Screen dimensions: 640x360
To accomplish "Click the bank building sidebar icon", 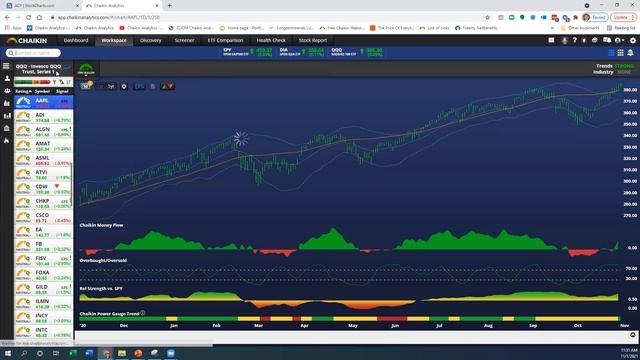I will click(x=7, y=128).
